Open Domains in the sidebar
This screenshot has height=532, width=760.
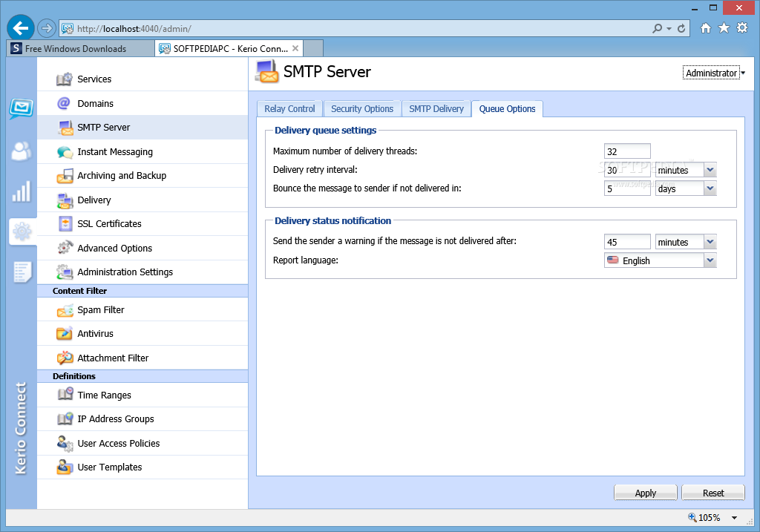coord(142,103)
